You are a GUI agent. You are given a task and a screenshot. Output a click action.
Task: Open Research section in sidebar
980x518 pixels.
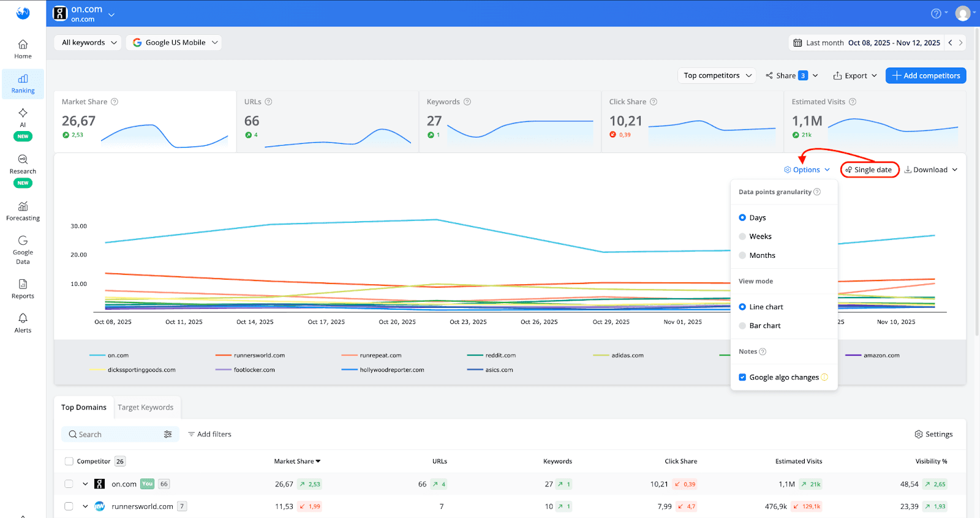[23, 171]
